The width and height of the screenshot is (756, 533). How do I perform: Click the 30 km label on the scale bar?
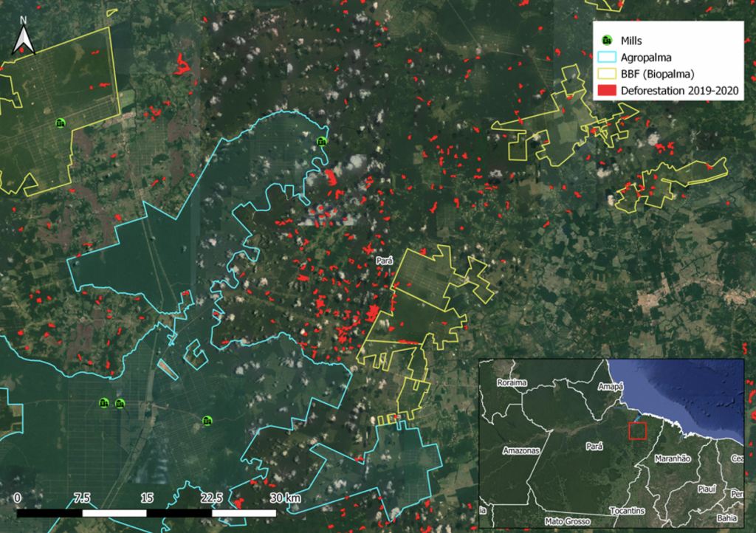point(285,498)
